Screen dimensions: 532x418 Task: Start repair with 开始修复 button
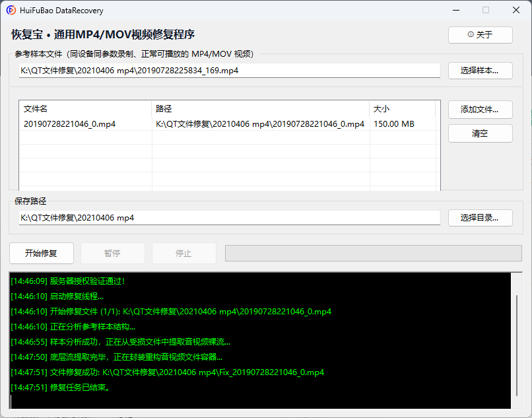pyautogui.click(x=42, y=254)
